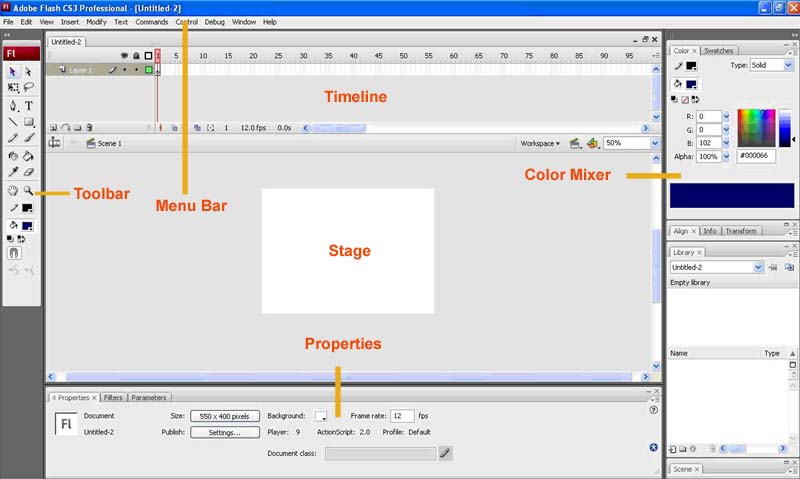This screenshot has height=479, width=800.
Task: Toggle Show All Layers as Outlines square
Action: click(148, 56)
